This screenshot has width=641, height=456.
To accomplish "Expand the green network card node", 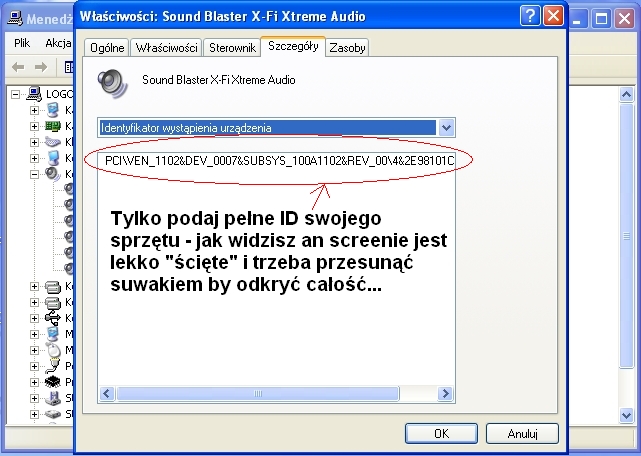I will click(34, 126).
